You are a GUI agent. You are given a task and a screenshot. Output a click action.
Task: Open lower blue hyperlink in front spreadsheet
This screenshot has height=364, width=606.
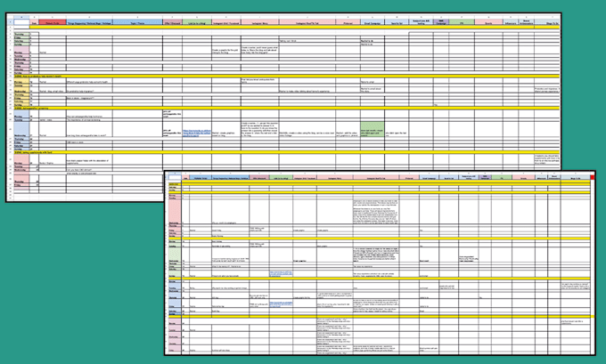tap(281, 303)
